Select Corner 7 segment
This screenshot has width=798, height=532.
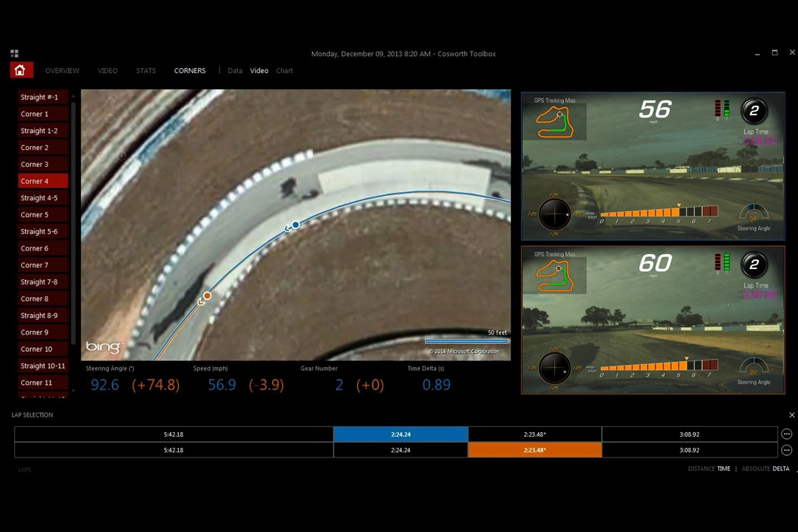click(44, 265)
